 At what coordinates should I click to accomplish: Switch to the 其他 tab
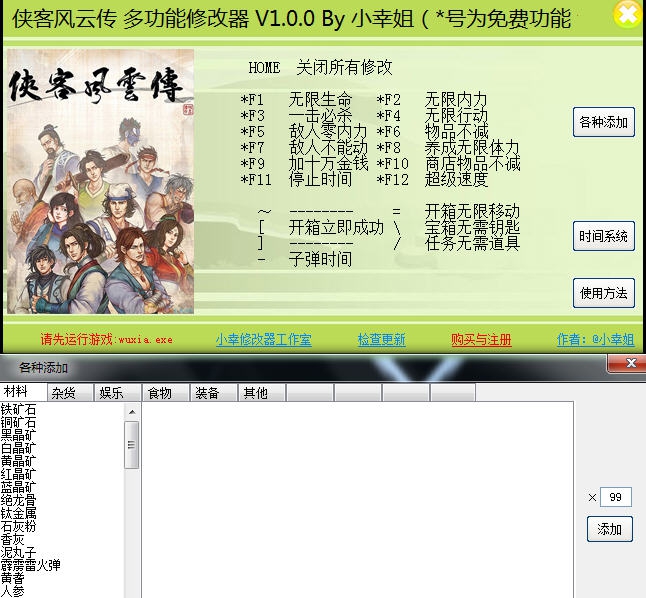click(x=261, y=393)
